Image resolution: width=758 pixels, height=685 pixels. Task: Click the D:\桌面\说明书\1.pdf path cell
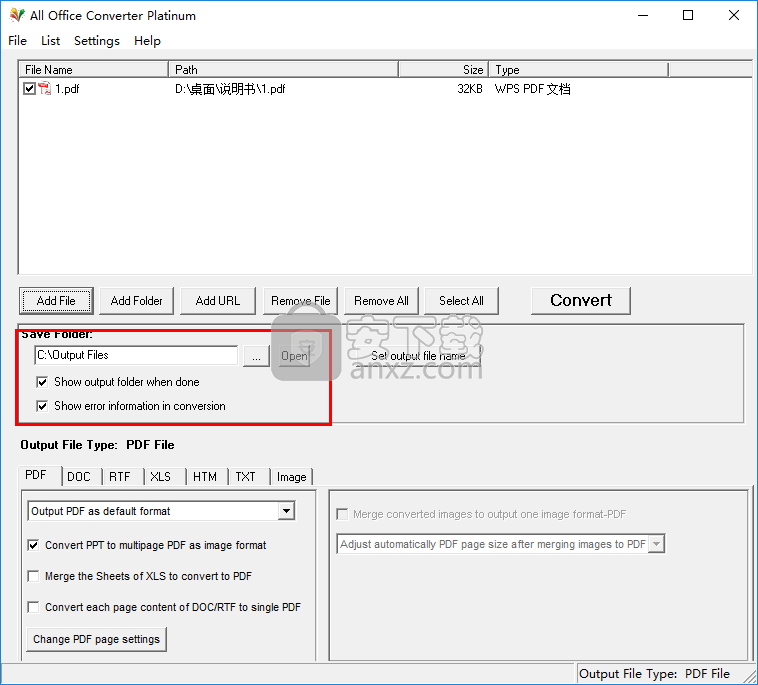tap(230, 89)
